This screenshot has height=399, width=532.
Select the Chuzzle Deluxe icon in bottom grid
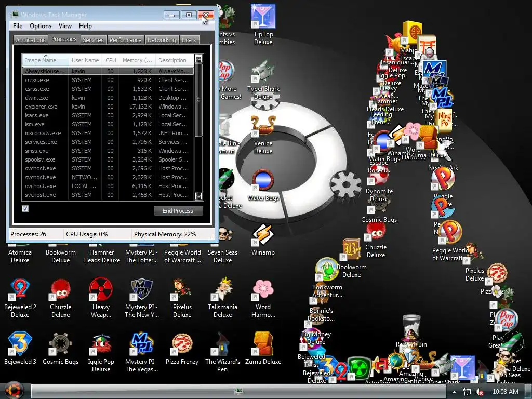(x=60, y=299)
